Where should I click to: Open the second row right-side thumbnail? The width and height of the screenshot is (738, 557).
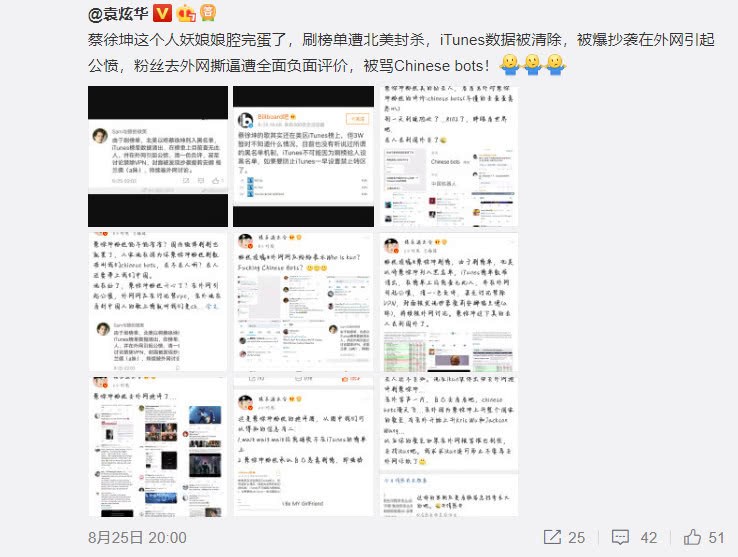[435, 301]
